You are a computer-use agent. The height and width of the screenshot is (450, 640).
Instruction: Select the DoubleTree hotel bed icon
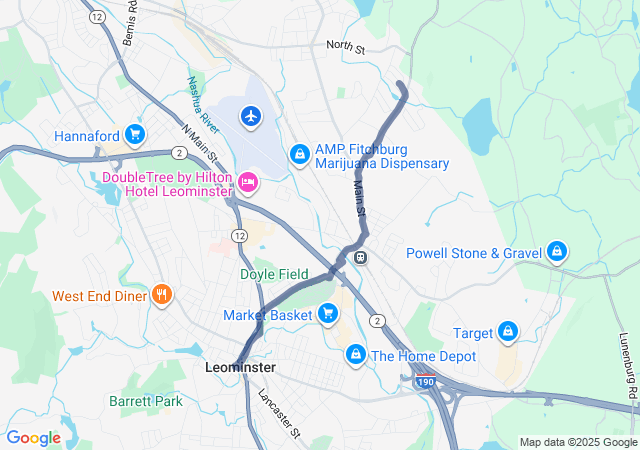tap(248, 183)
